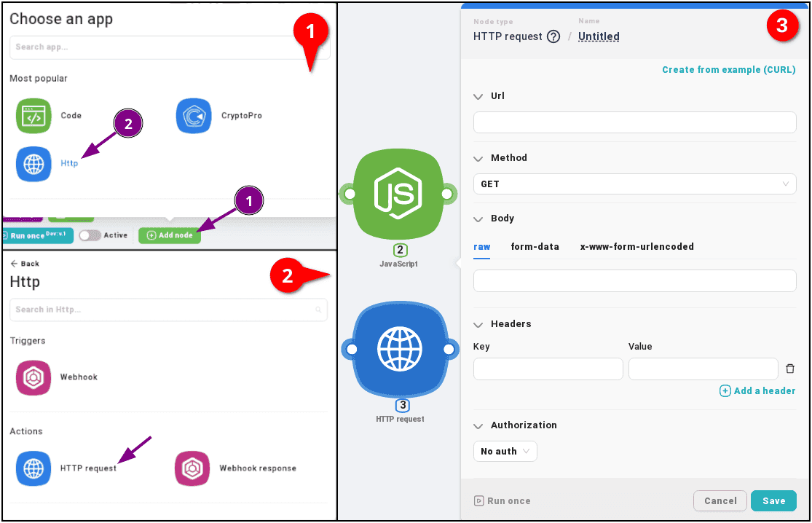
Task: Open the Code app icon
Action: pos(33,116)
